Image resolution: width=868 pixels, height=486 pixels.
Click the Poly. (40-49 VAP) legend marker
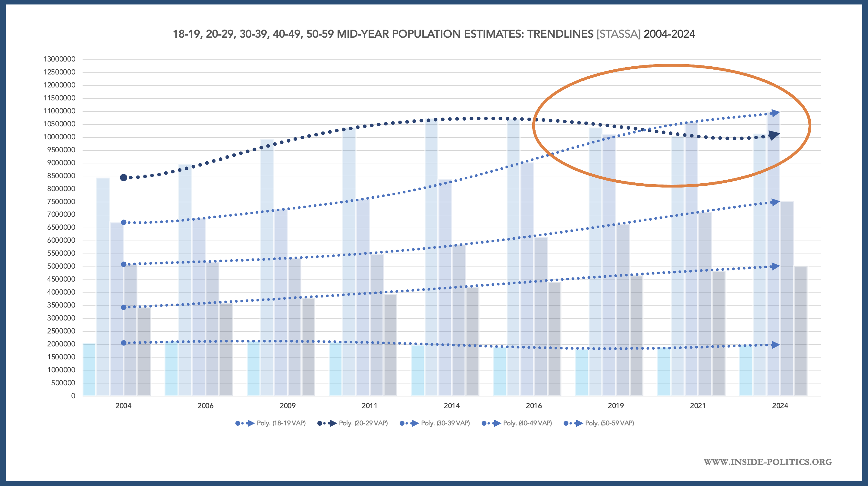pos(491,423)
